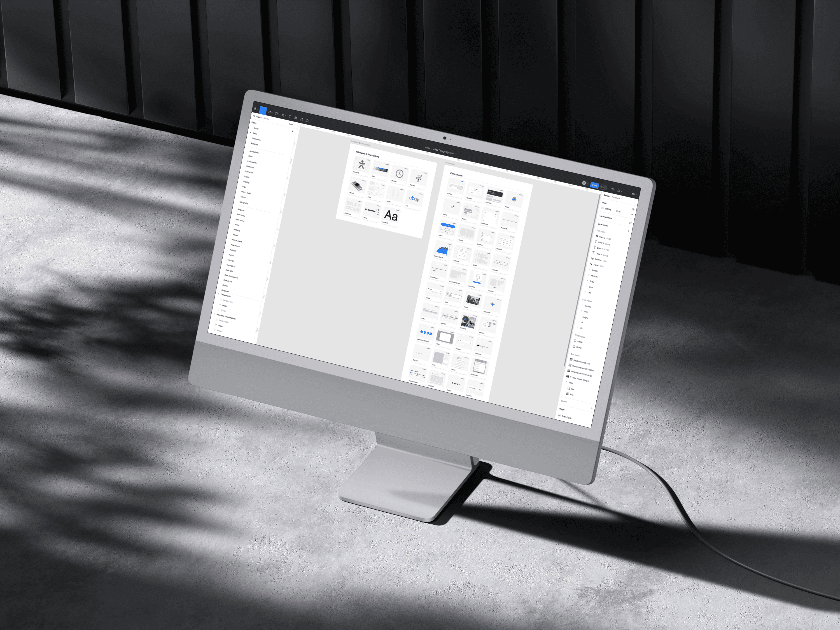Click the E5E5E5 page color swatch
The image size is (840, 630).
click(603, 208)
